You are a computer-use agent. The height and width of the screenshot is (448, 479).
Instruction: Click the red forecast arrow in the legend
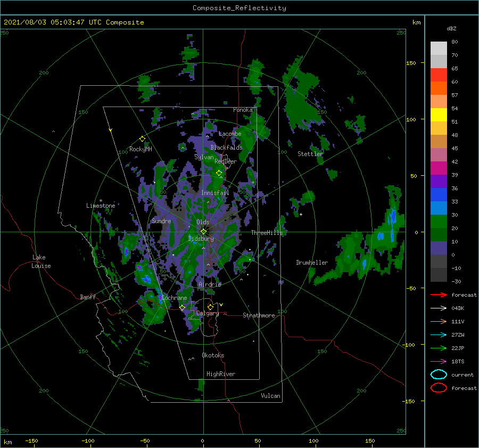(x=439, y=295)
